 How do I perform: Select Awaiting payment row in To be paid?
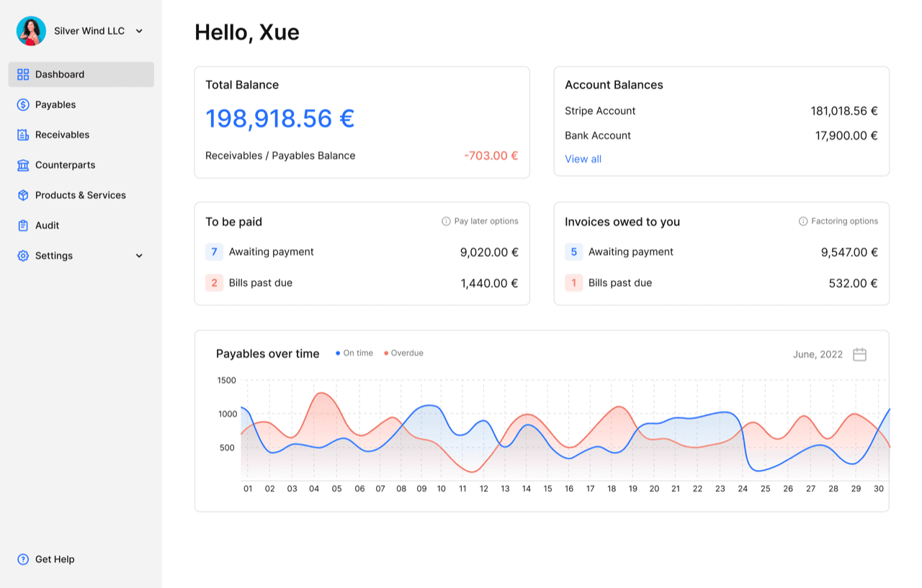362,252
